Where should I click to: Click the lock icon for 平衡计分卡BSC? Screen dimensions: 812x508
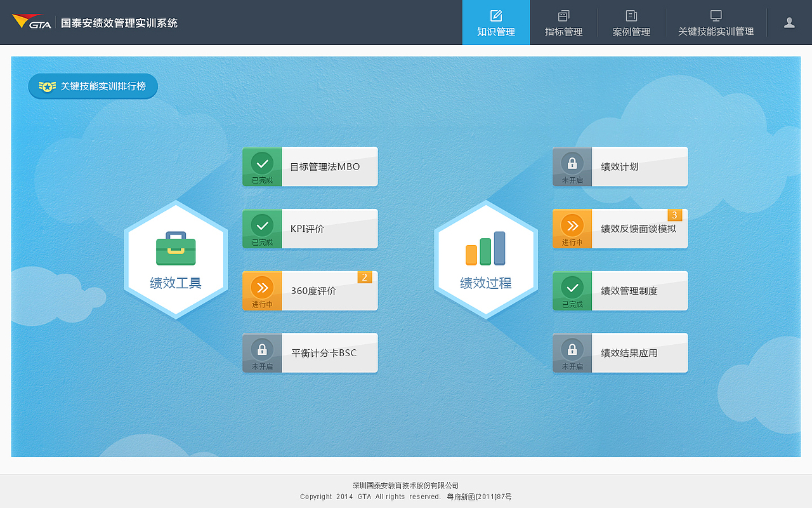(262, 349)
